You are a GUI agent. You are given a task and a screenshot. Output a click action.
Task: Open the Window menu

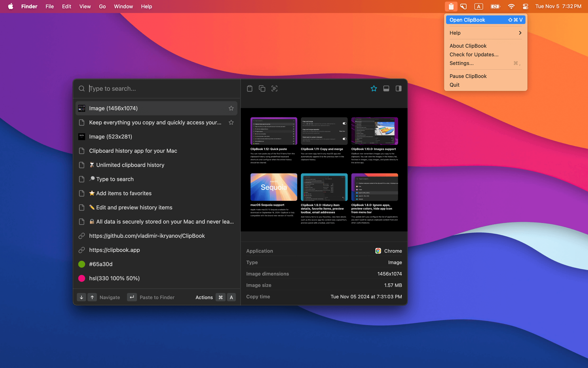coord(123,6)
